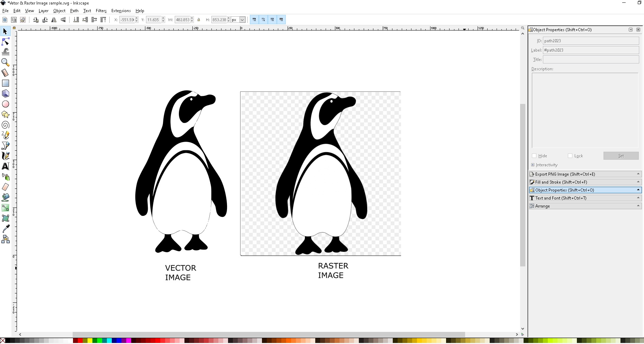Rotate selection 90° counter-clockwise
The height and width of the screenshot is (344, 644).
(x=36, y=20)
